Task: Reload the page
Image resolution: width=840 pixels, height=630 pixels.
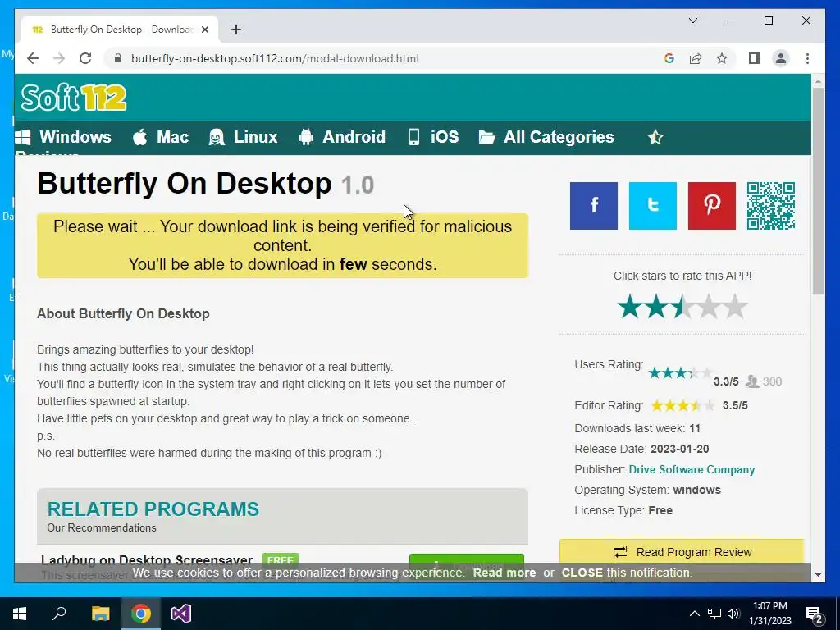Action: coord(85,58)
